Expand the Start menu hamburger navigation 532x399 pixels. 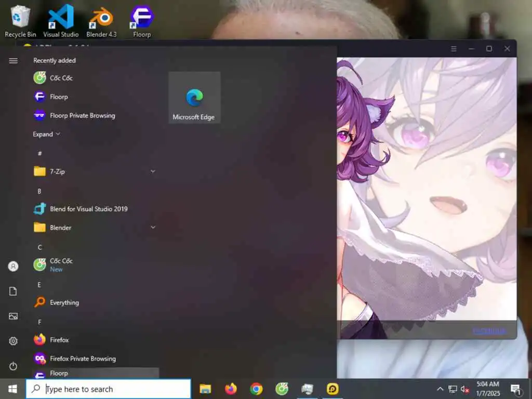click(x=13, y=61)
